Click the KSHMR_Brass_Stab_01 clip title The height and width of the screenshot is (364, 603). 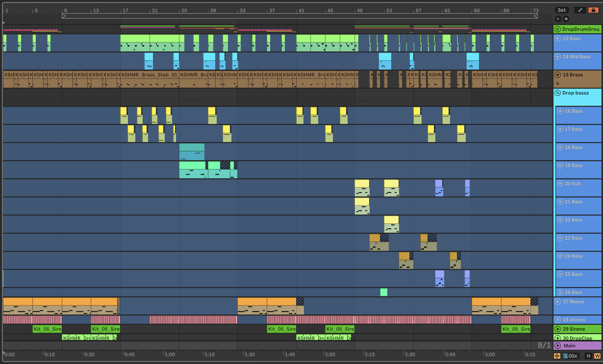149,75
